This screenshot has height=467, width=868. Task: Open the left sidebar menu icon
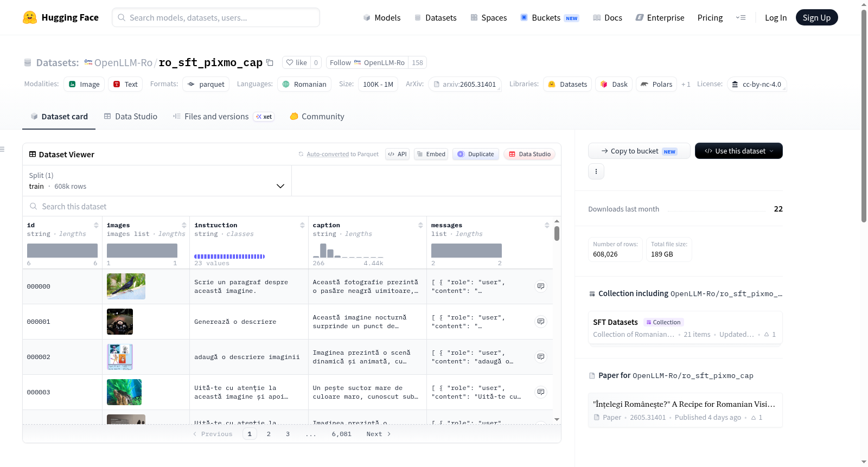(x=3, y=149)
